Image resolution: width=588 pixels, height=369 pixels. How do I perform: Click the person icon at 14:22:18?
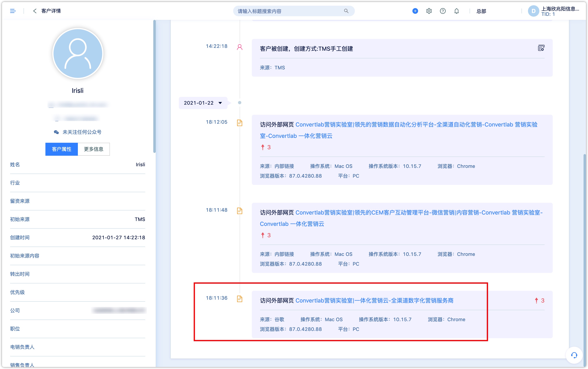240,47
